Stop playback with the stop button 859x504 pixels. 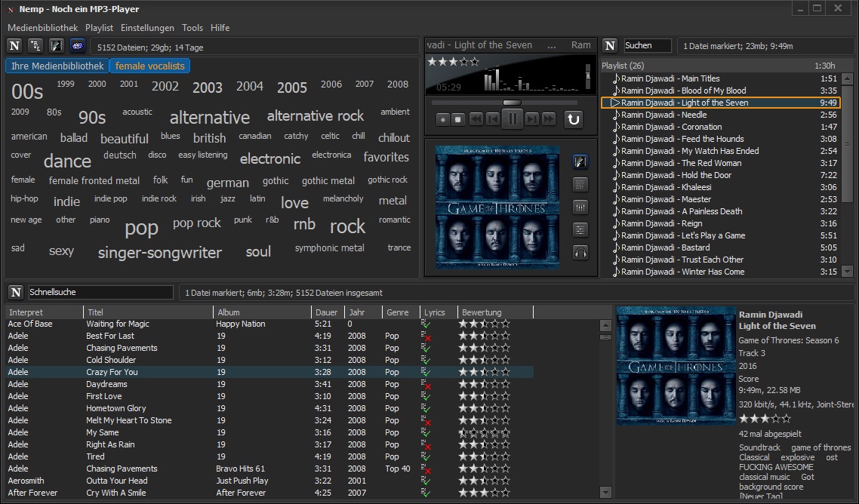458,119
